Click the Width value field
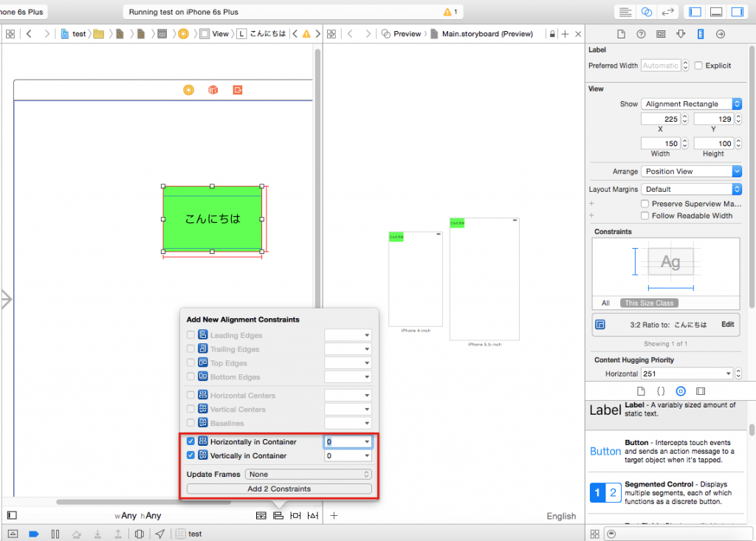This screenshot has height=541, width=756. pyautogui.click(x=661, y=143)
